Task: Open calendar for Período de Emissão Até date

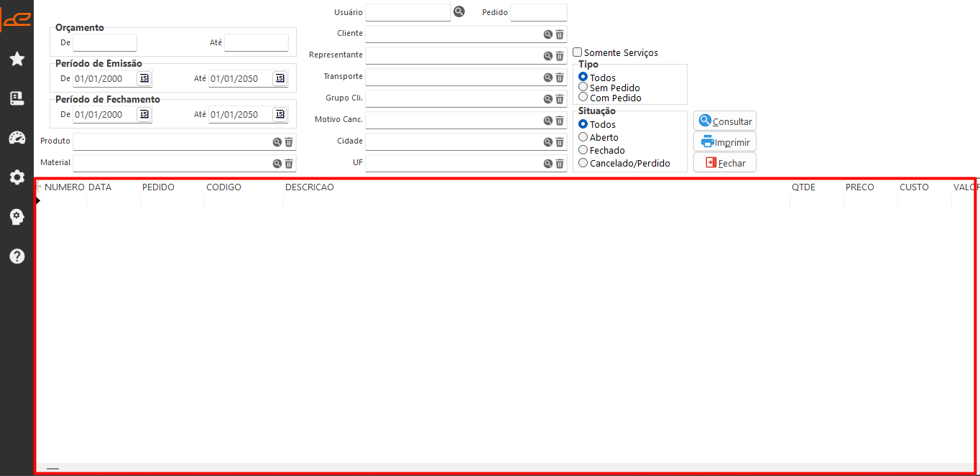Action: 279,78
